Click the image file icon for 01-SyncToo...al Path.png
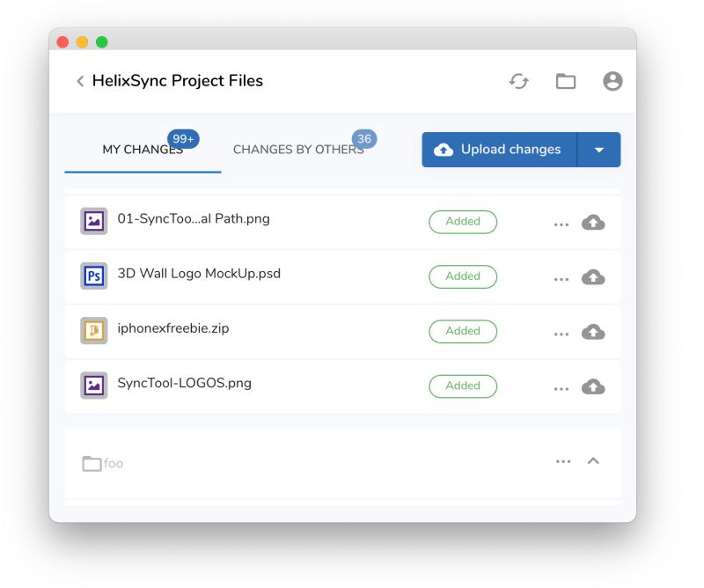 click(93, 221)
